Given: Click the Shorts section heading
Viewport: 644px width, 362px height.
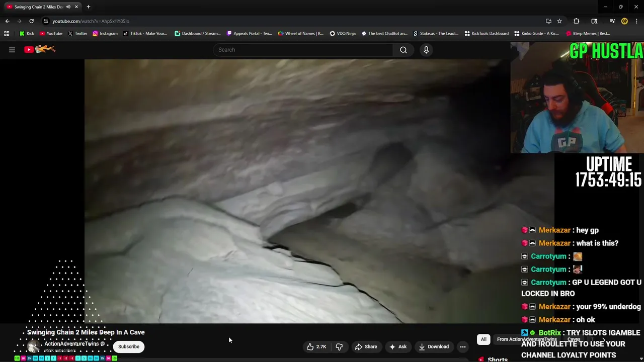Looking at the screenshot, I should tap(498, 359).
